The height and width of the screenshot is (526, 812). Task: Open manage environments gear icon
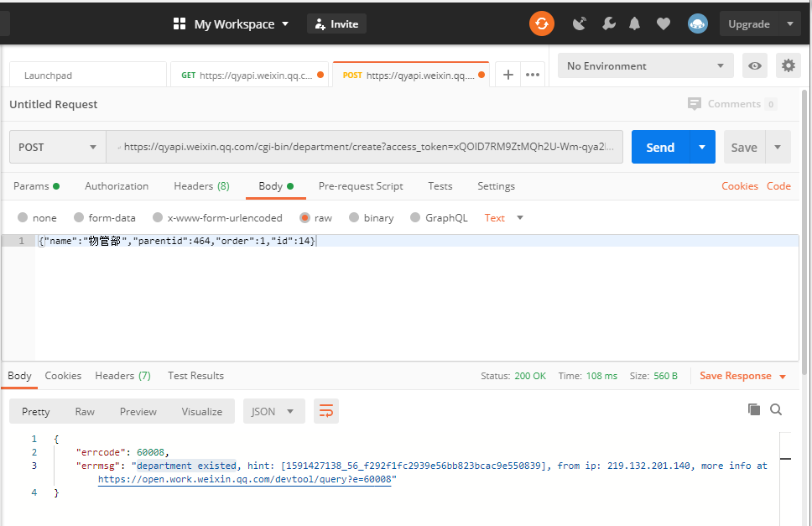[x=789, y=65]
